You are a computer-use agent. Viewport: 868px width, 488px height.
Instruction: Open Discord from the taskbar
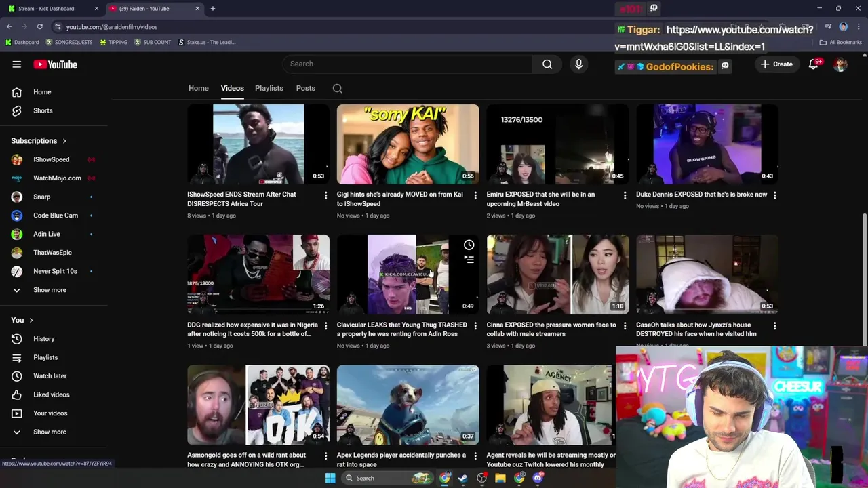538,478
